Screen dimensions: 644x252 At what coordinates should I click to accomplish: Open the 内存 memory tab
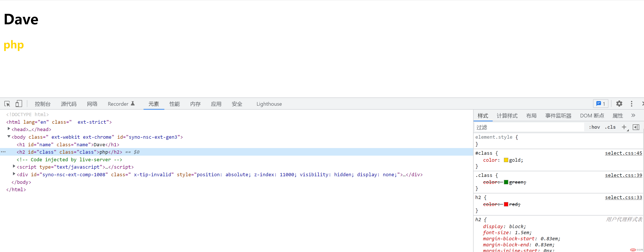[x=195, y=104]
